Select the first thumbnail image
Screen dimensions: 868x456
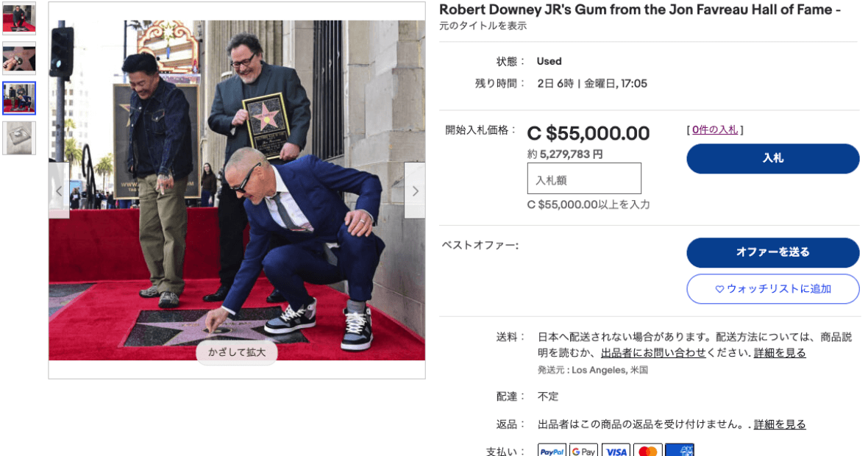pyautogui.click(x=19, y=18)
